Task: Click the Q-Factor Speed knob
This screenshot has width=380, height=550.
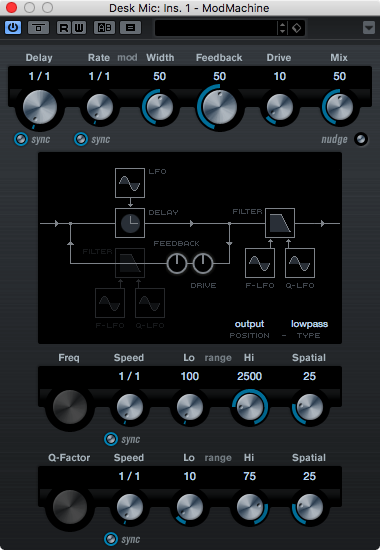Action: tap(129, 507)
